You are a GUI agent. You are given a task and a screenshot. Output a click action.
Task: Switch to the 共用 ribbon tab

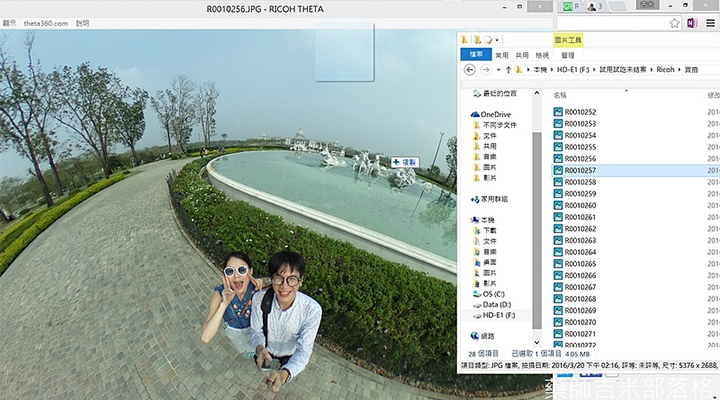pyautogui.click(x=522, y=55)
